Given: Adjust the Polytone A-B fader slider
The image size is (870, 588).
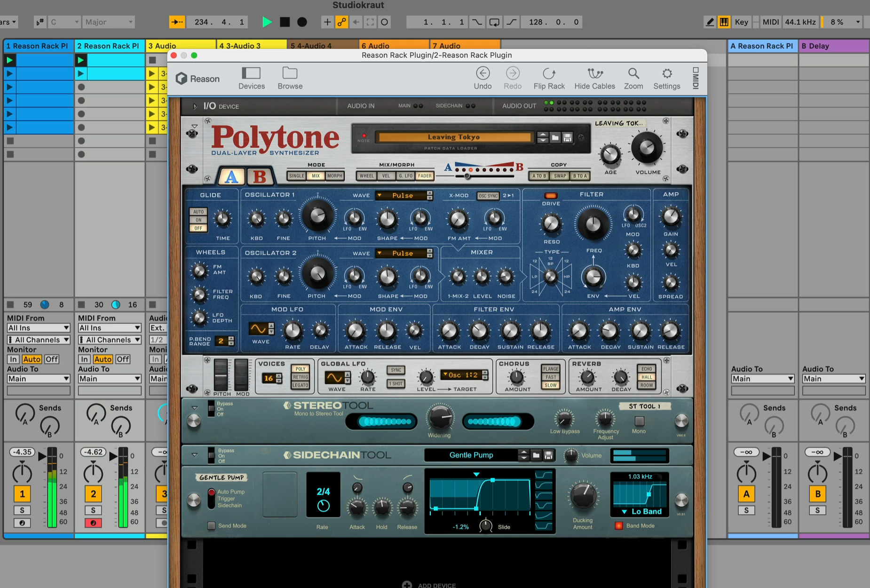Looking at the screenshot, I should point(467,176).
